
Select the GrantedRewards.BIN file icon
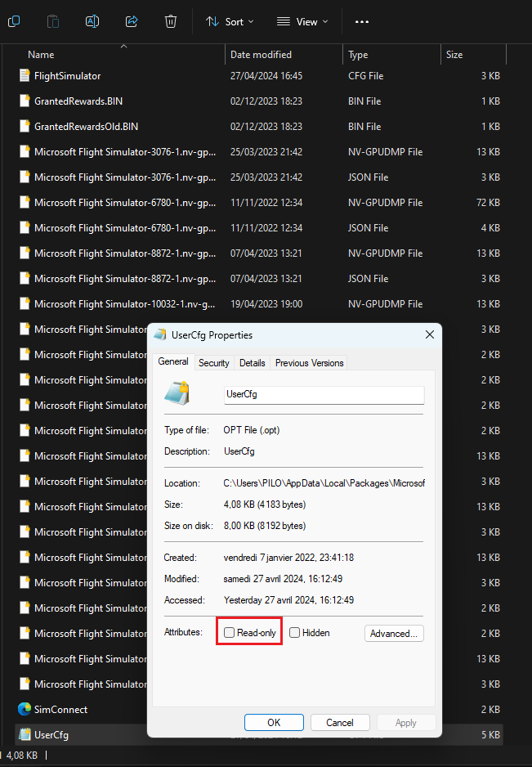click(25, 101)
